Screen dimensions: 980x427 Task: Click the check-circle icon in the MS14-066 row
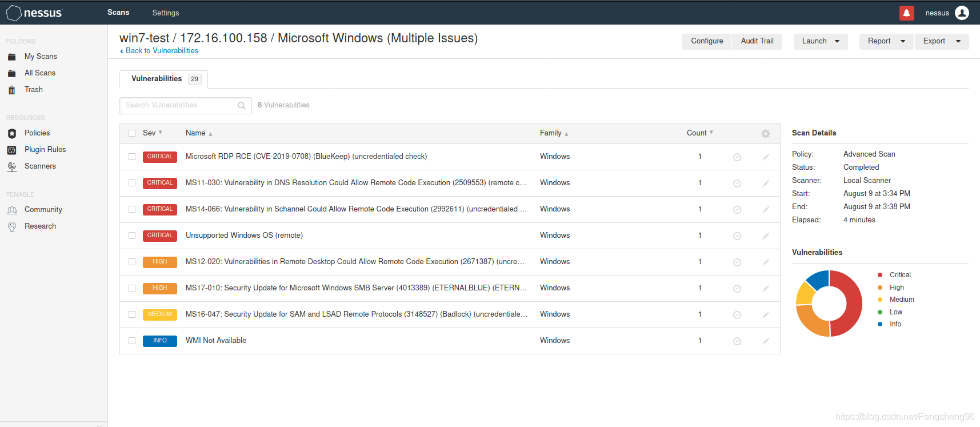pos(737,210)
